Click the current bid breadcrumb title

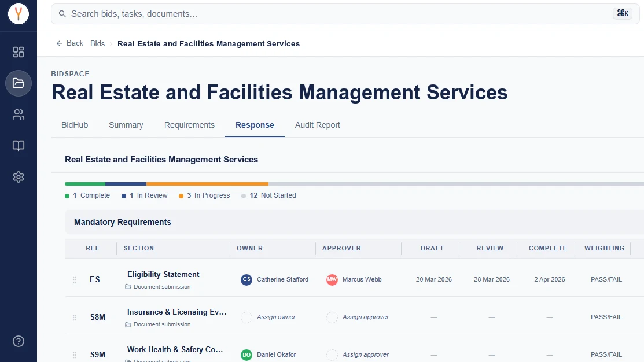(x=209, y=43)
